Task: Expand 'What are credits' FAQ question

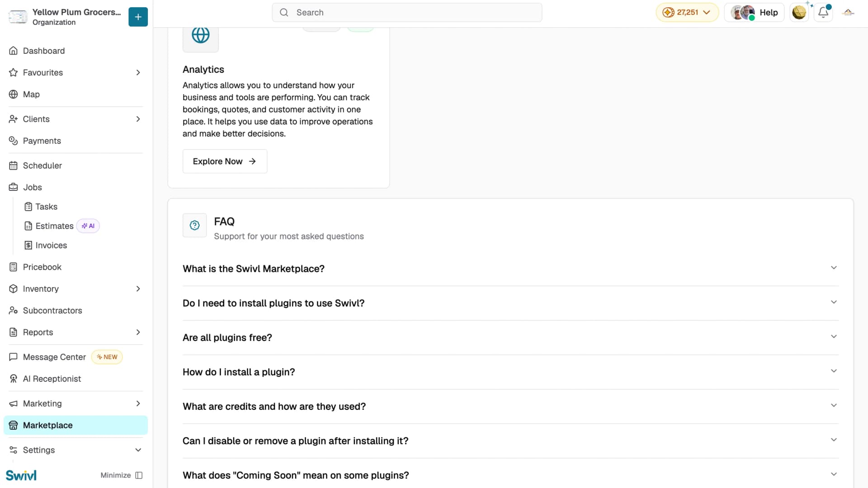Action: (510, 406)
